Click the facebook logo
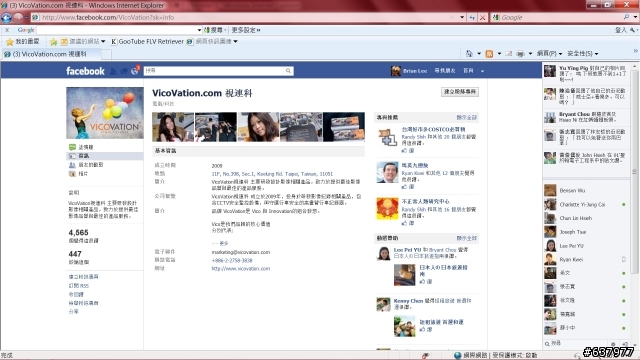640x360 pixels. [85, 71]
